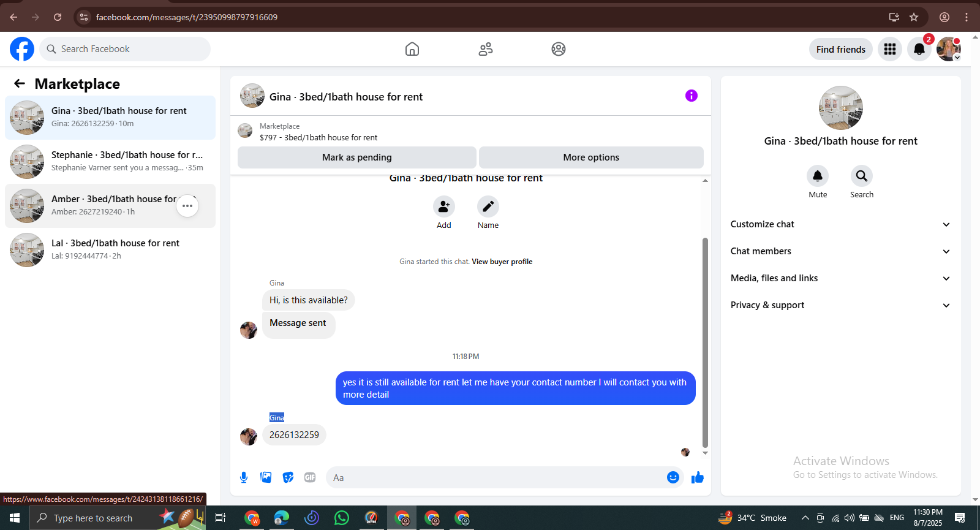The height and width of the screenshot is (530, 980).
Task: Open the Amber house for rent conversation
Action: [x=110, y=206]
